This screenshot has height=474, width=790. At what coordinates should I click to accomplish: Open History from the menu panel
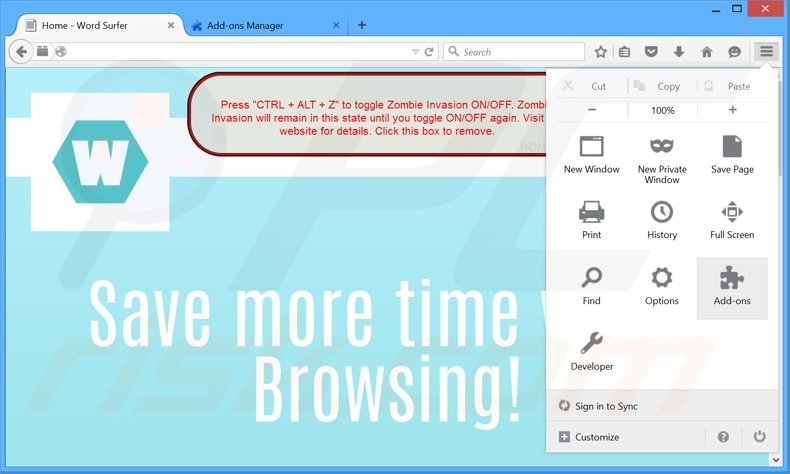tap(661, 221)
